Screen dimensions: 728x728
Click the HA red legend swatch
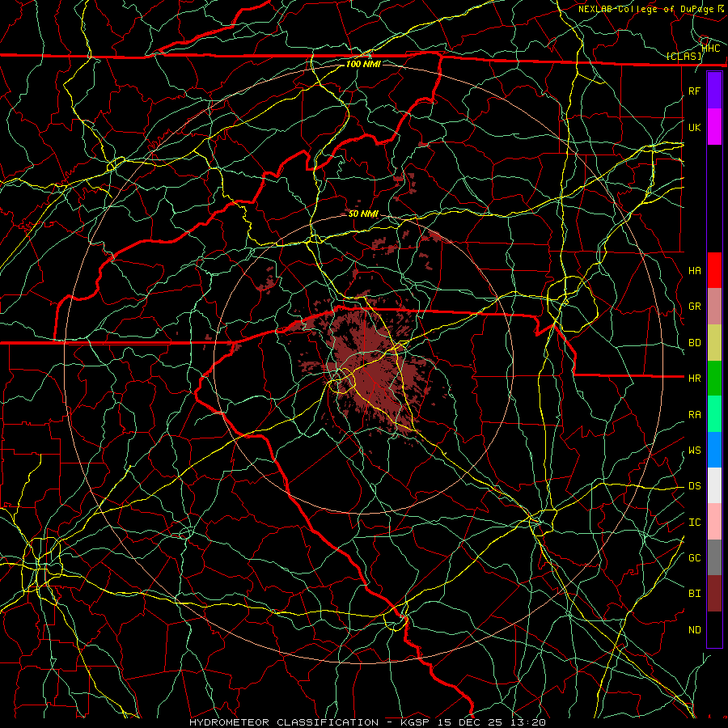click(x=714, y=270)
